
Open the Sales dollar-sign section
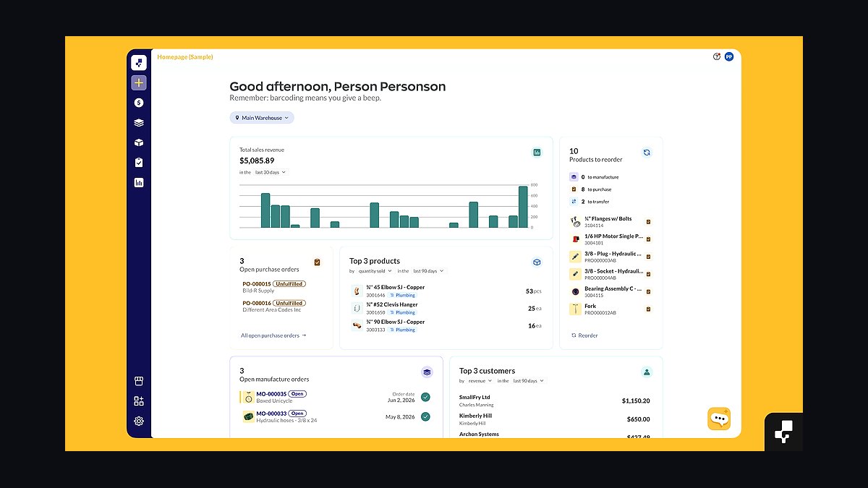coord(139,103)
